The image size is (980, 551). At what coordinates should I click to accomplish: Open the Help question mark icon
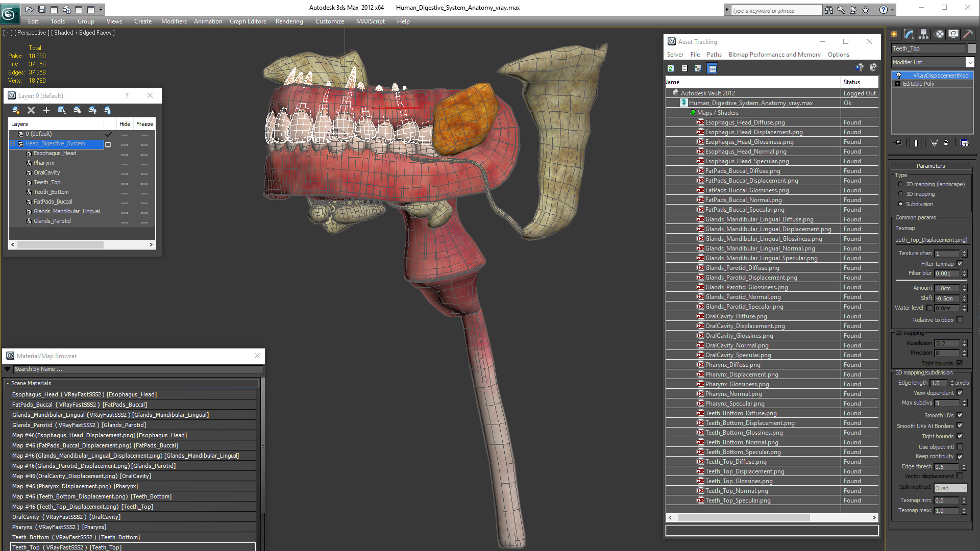[x=884, y=10]
